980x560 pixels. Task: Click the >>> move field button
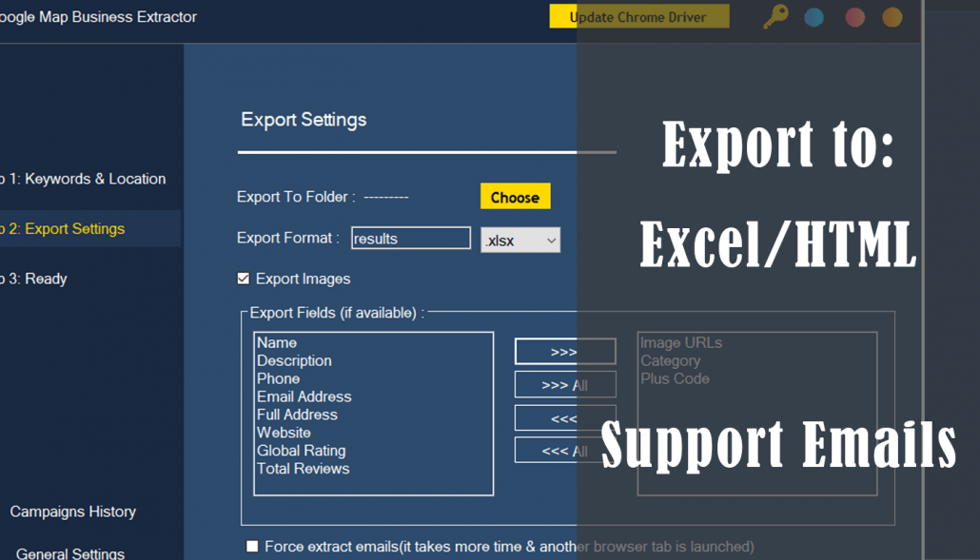(564, 352)
